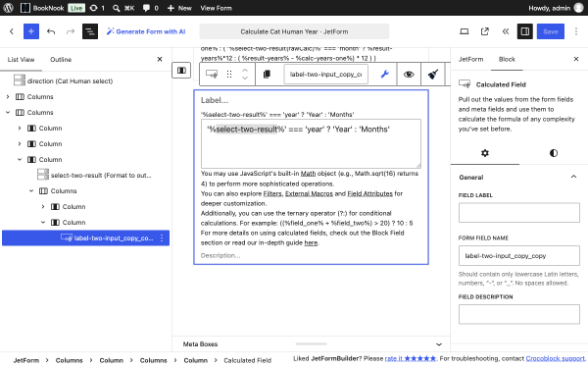Collapse the third Column tree item

pyautogui.click(x=20, y=160)
